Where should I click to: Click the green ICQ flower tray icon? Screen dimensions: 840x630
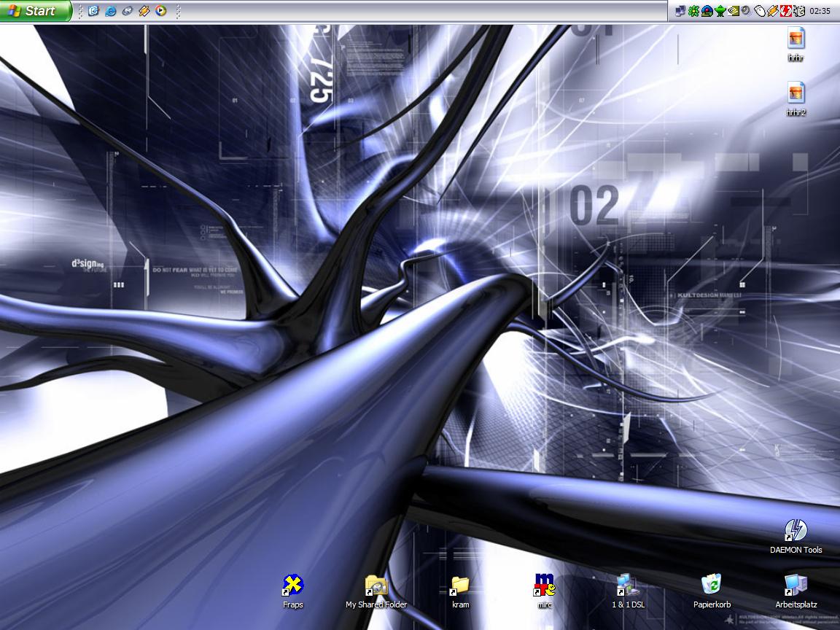[x=693, y=11]
